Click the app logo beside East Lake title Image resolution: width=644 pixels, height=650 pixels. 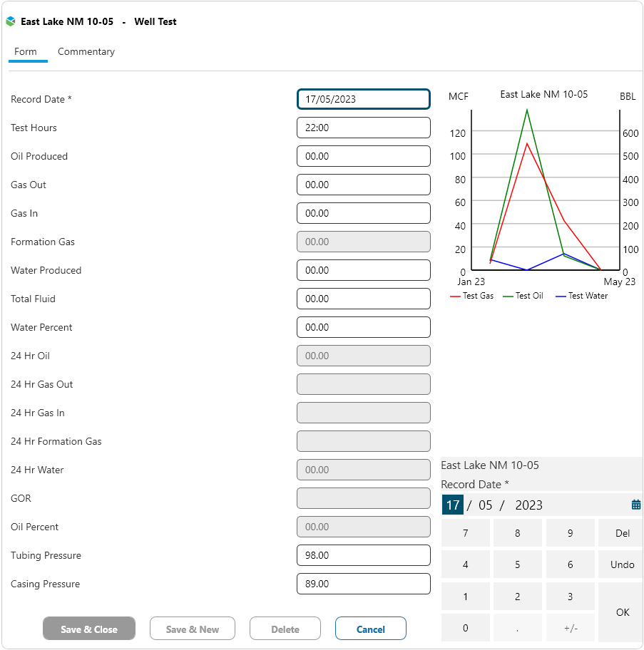(11, 21)
